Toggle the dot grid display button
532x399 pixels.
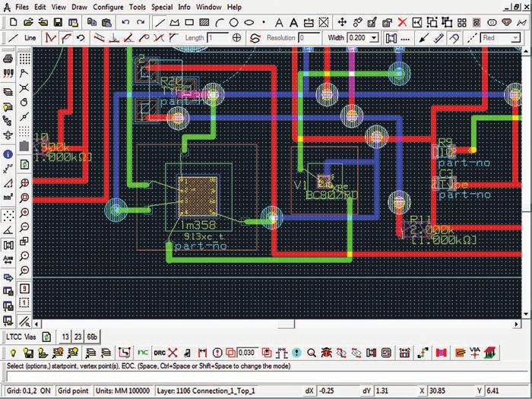click(24, 59)
